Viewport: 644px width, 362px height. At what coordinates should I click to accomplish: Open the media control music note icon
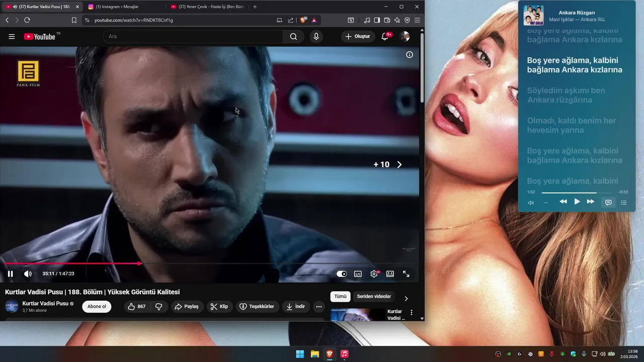point(367,20)
